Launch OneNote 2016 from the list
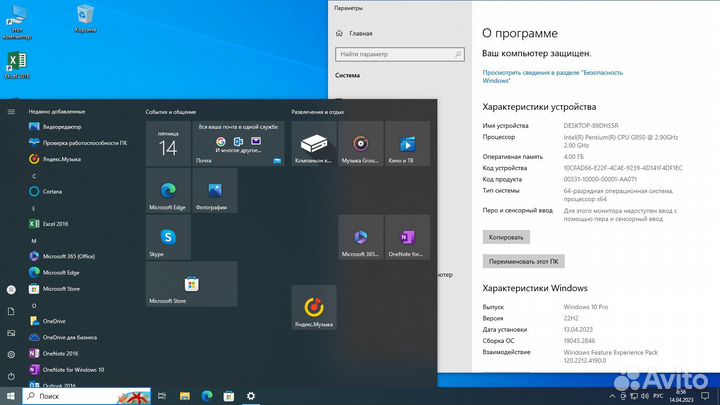The width and height of the screenshot is (720, 405). pos(54,353)
